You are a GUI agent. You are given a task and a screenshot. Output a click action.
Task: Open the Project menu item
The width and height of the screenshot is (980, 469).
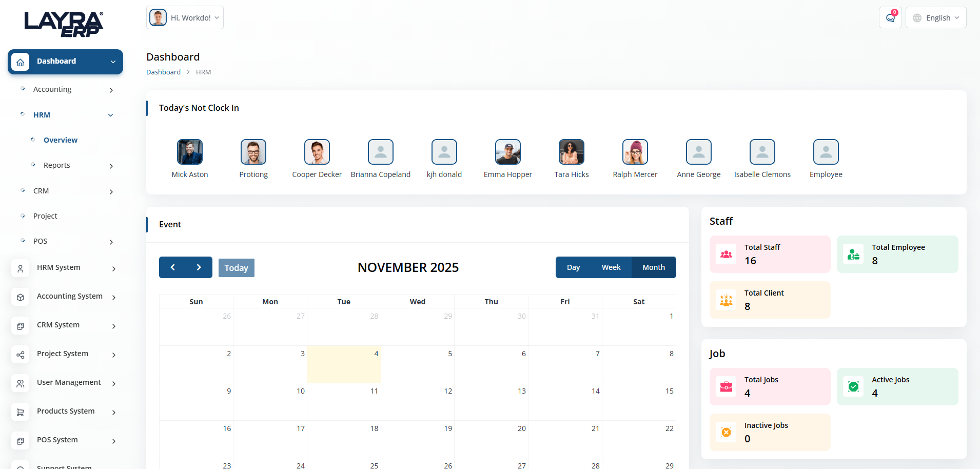45,216
